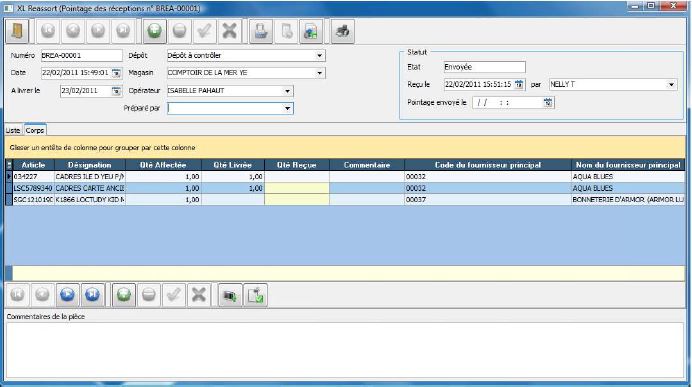Click the validate checkmark in top toolbar
The height and width of the screenshot is (387, 692).
[x=205, y=31]
